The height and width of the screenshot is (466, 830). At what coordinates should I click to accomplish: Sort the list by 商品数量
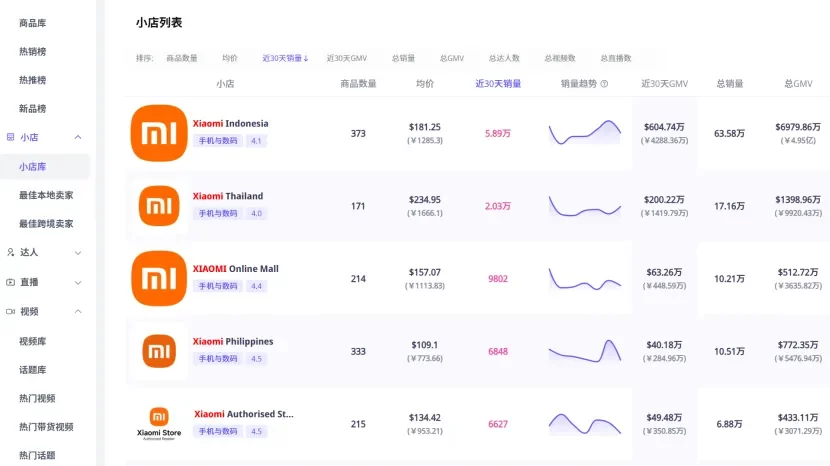(x=182, y=58)
